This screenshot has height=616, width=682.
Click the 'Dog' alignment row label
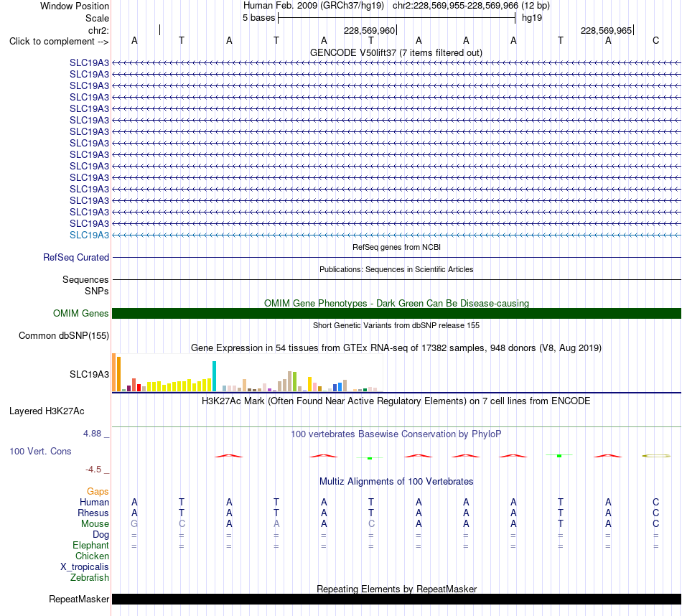click(101, 535)
